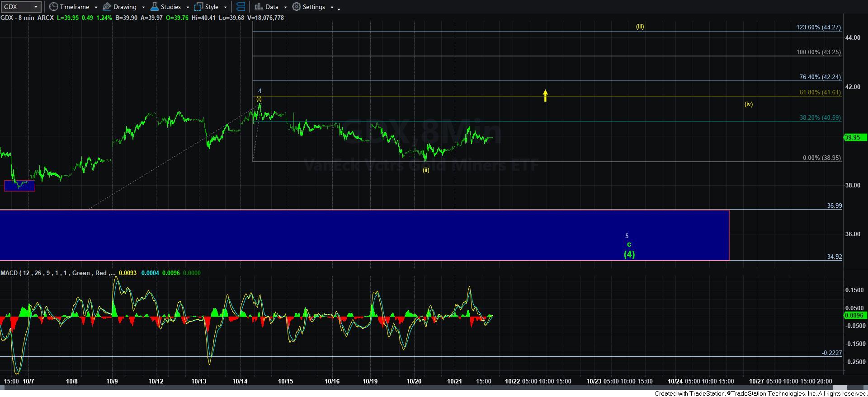Click the 44.00 price axis label
This screenshot has height=397, width=868.
(x=853, y=37)
